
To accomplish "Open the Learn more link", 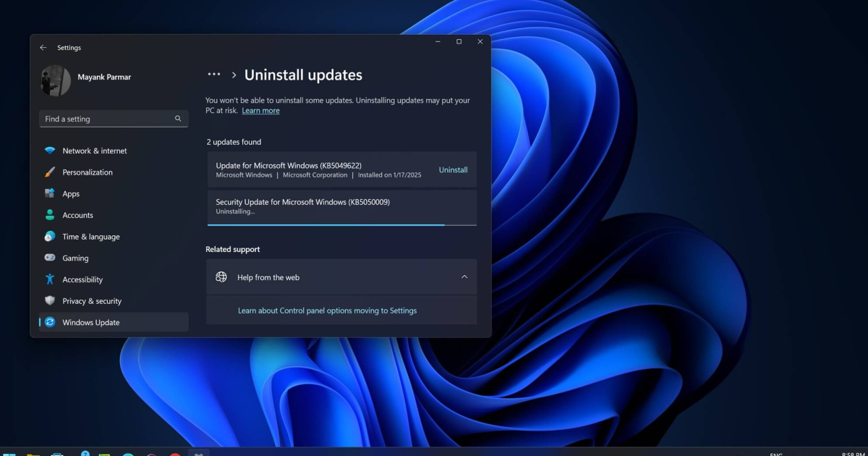I will (260, 111).
